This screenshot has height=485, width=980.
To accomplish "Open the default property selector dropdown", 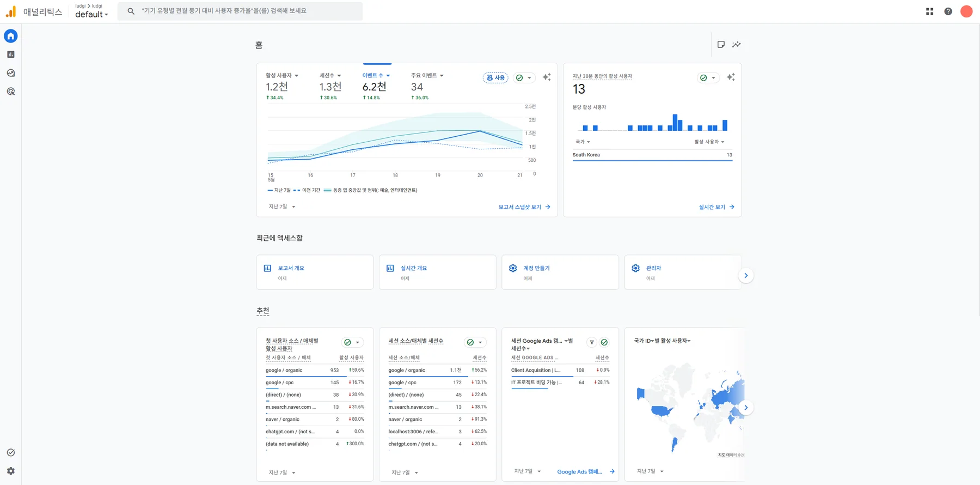I will [x=91, y=14].
